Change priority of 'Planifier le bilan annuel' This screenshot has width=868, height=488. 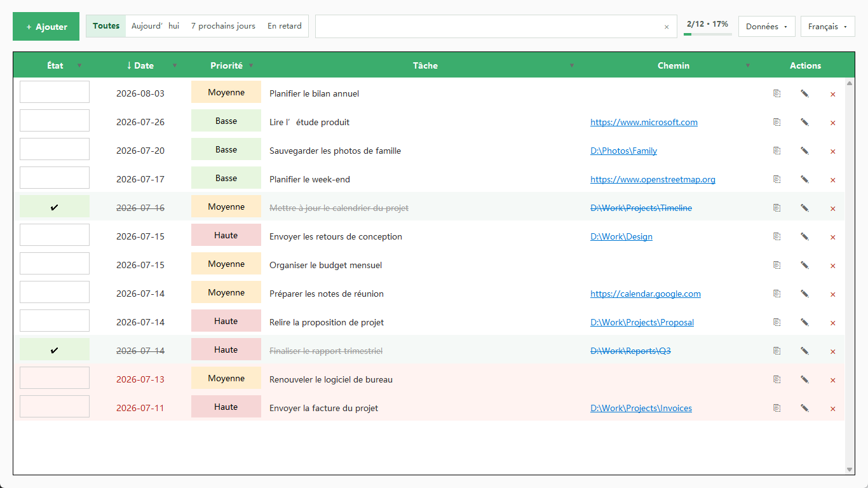click(x=226, y=91)
